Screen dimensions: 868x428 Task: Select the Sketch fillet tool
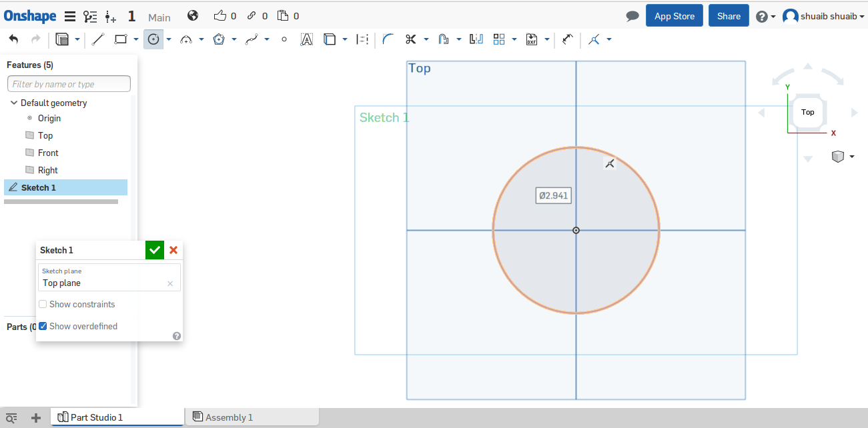click(388, 39)
